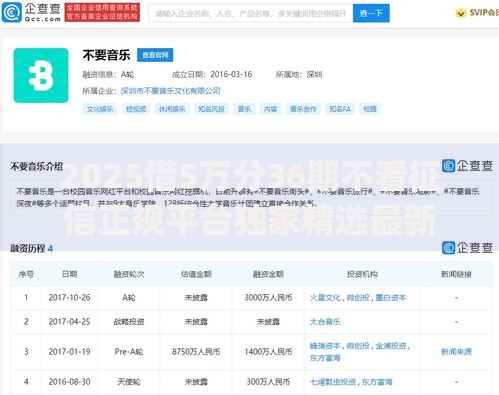The width and height of the screenshot is (499, 395).
Task: Select the 短视频 tag
Action: pos(136,109)
